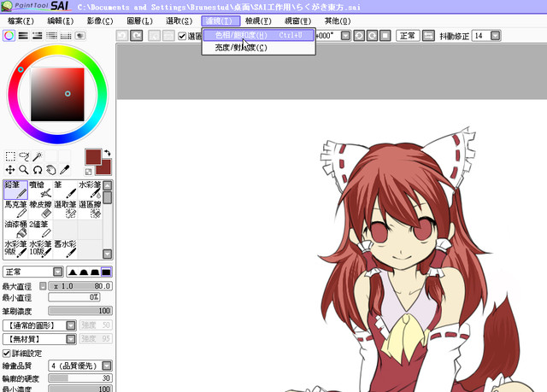Image resolution: width=547 pixels, height=392 pixels.
Task: Choose the 選取筆 selection pen
Action: pos(65,209)
